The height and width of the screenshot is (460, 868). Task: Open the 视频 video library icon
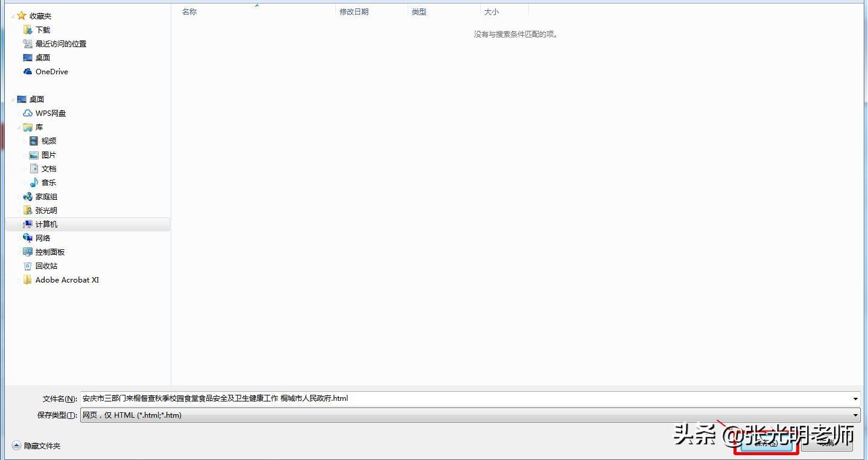coord(34,141)
